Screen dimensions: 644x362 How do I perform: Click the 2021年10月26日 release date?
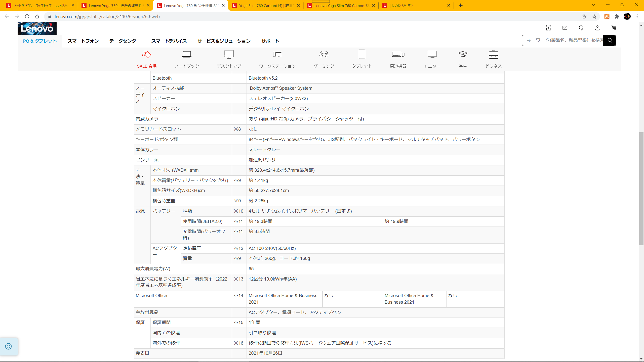tap(265, 353)
